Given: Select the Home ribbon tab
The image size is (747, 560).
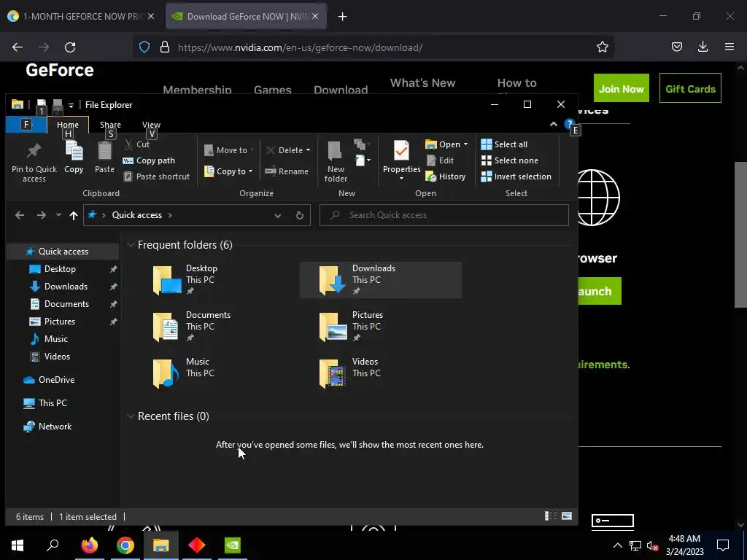Looking at the screenshot, I should click(68, 125).
